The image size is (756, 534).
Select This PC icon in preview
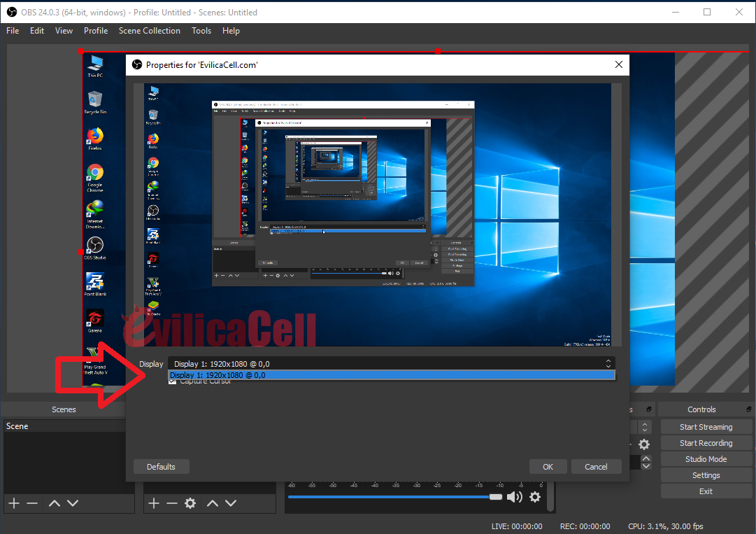95,66
